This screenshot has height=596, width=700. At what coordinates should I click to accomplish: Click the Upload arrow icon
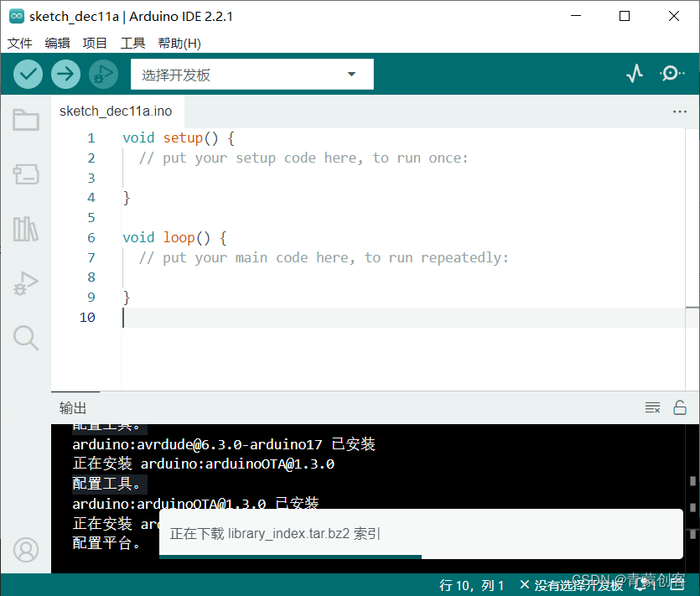65,74
